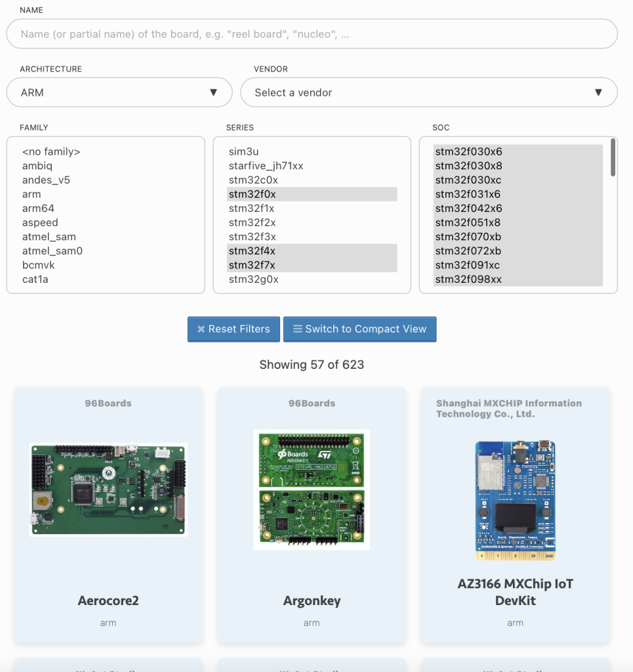Click the Argonkey board title

click(312, 601)
